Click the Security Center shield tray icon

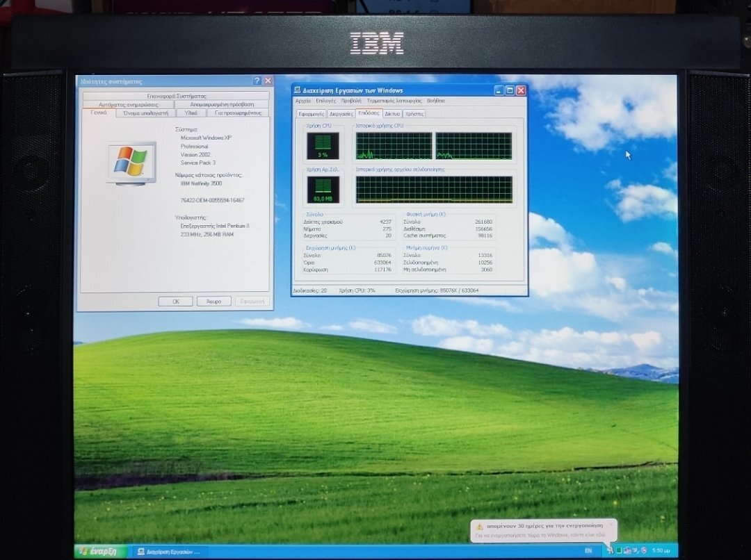644,550
